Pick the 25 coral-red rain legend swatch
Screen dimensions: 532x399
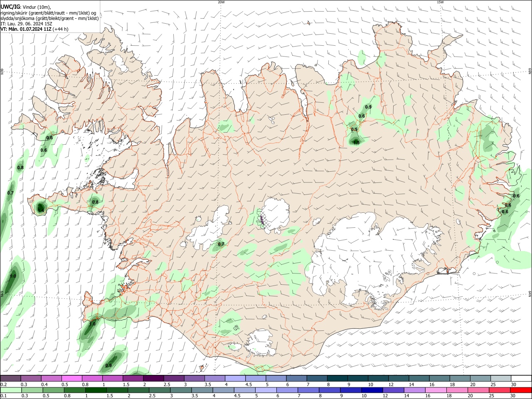click(500, 390)
